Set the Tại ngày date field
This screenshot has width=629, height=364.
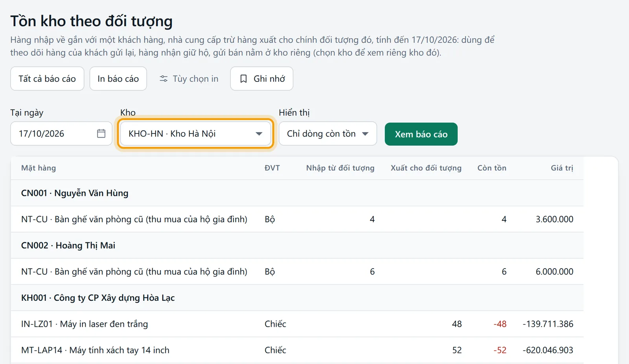(61, 134)
